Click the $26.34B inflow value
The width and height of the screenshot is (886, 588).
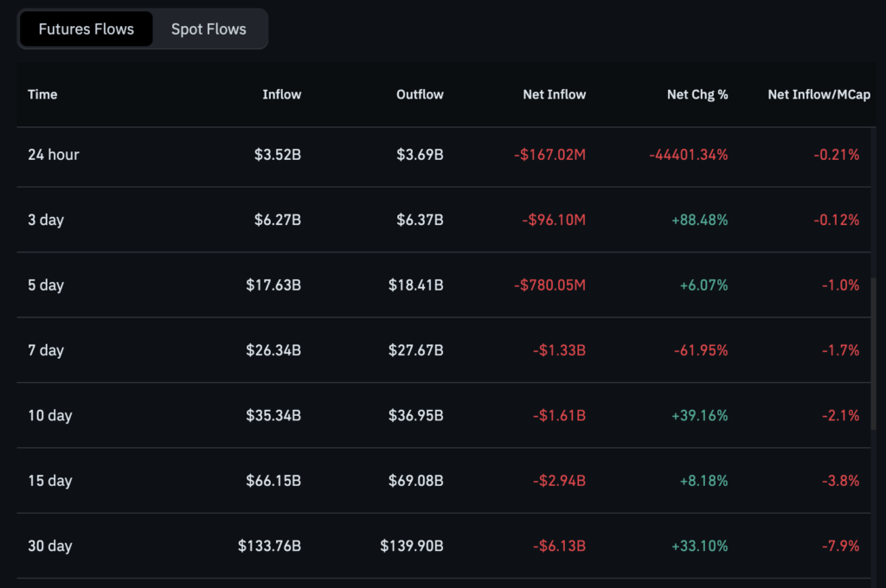pos(273,350)
